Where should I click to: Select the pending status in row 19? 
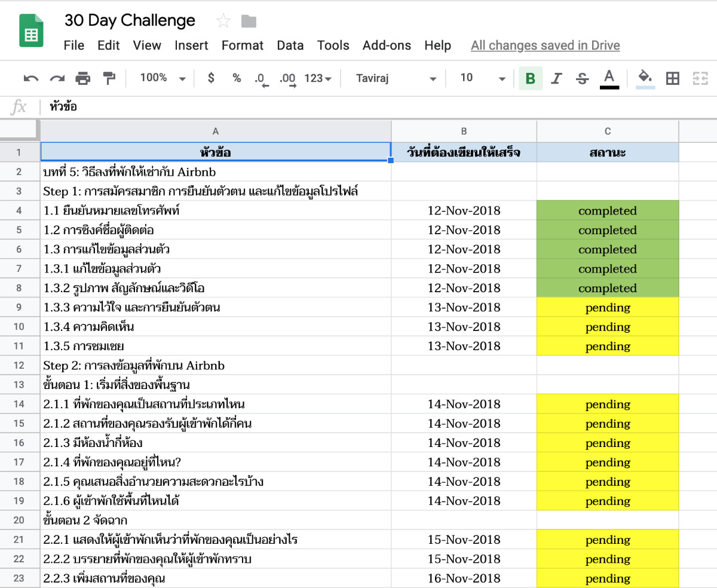tap(608, 501)
